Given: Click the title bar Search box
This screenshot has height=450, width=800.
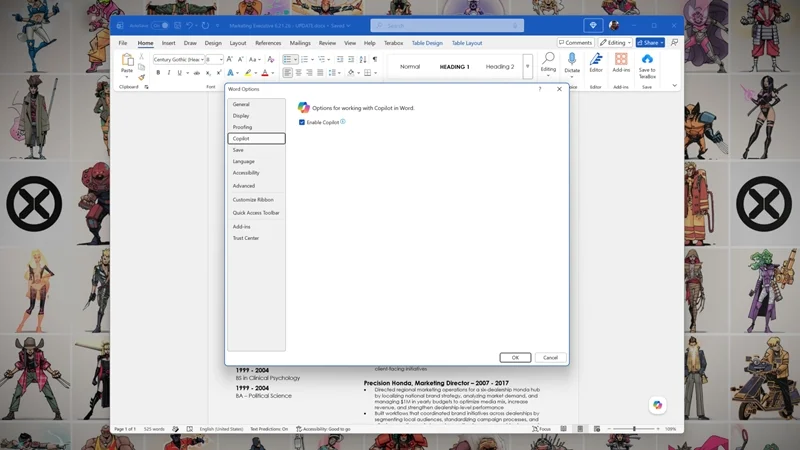Looking at the screenshot, I should click(x=447, y=26).
